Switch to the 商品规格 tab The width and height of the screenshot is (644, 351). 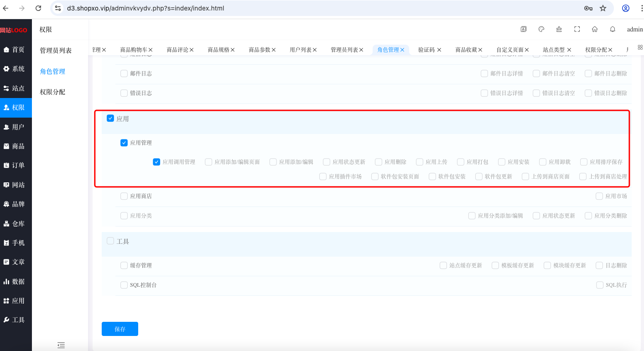[218, 50]
